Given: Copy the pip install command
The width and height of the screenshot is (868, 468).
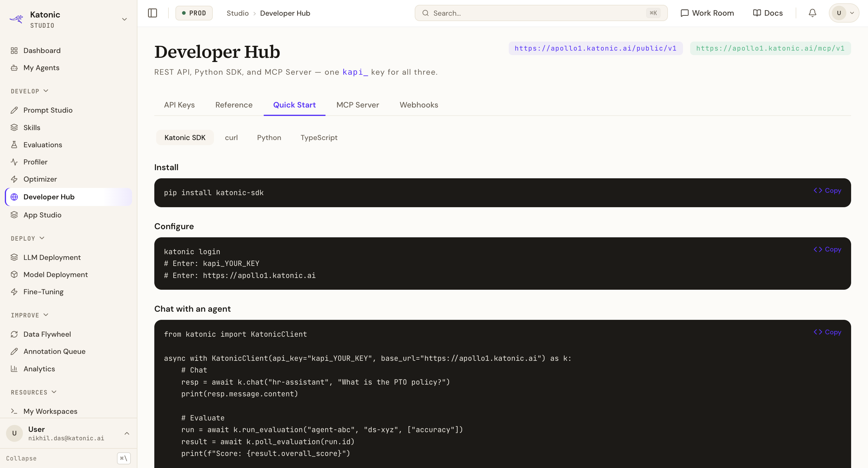Looking at the screenshot, I should click(827, 191).
